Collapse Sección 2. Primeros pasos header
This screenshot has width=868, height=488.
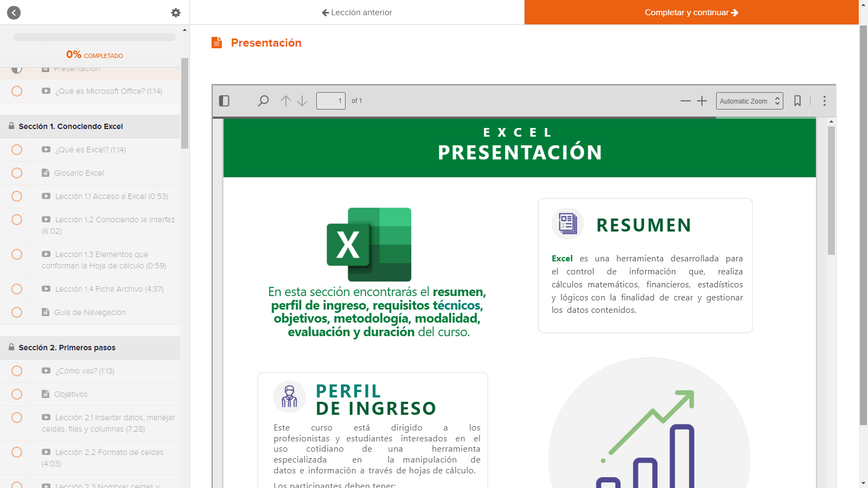90,348
